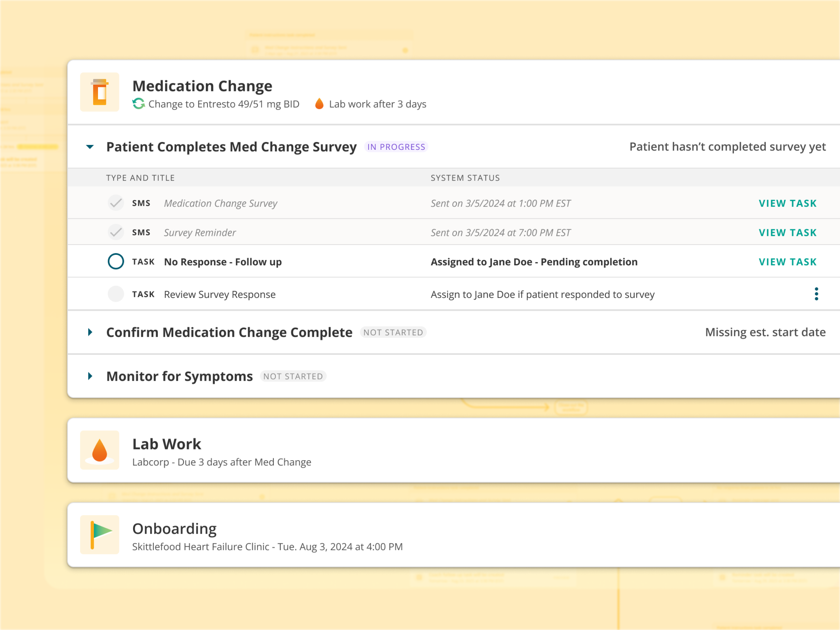Collapse the Patient Completes Med Change Survey section

(x=90, y=147)
